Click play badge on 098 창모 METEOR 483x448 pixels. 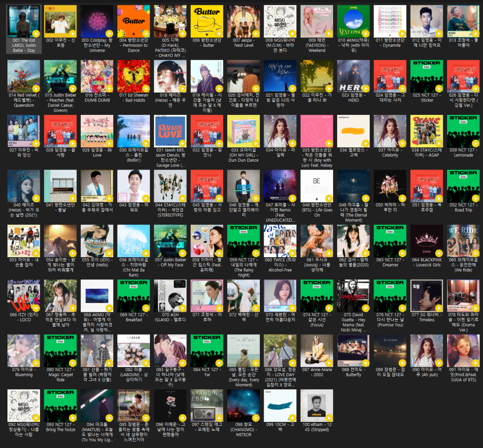click(x=256, y=418)
